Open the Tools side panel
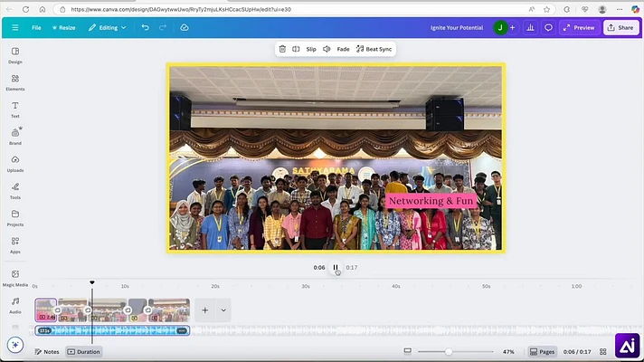 click(15, 191)
